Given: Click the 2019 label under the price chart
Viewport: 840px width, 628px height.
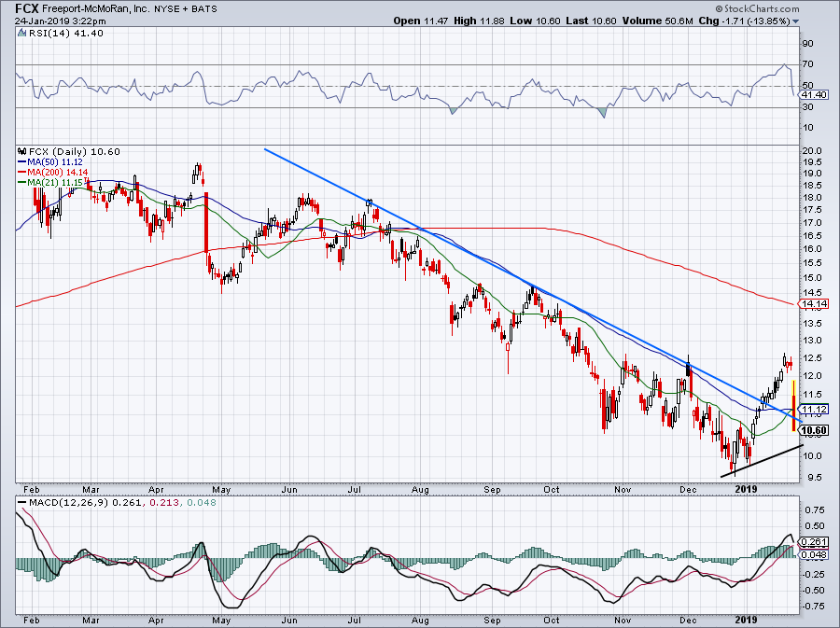Looking at the screenshot, I should [x=747, y=489].
